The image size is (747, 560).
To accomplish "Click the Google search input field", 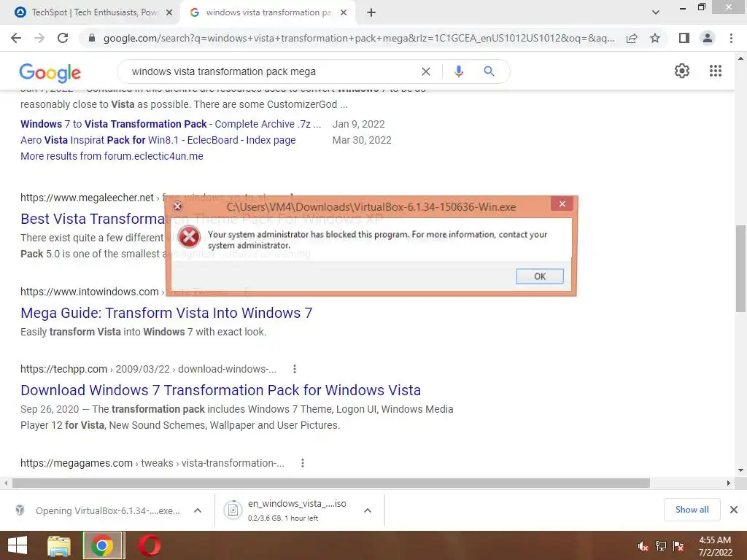I will pyautogui.click(x=271, y=71).
